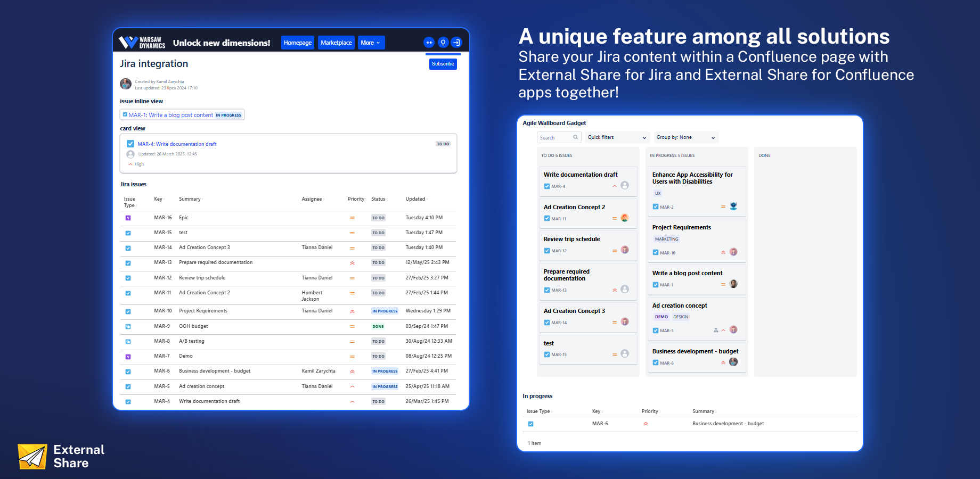Click the task type icon for MAR-15 row
The image size is (980, 479).
[x=128, y=233]
